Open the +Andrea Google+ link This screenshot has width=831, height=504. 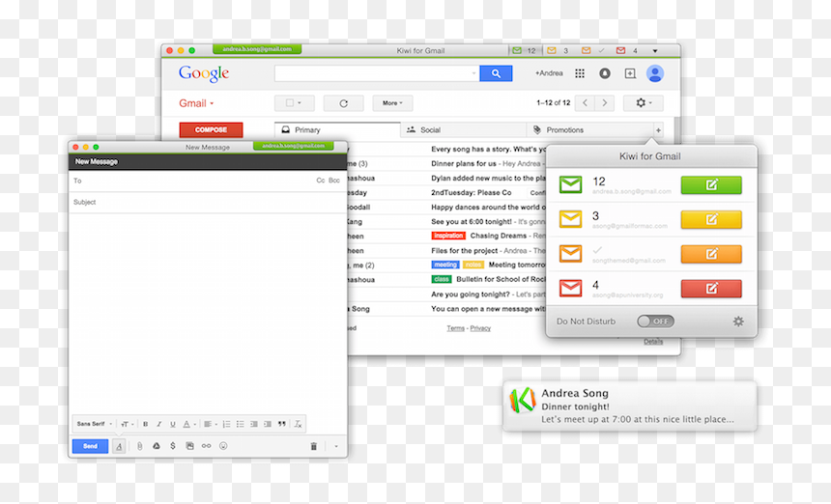(549, 73)
